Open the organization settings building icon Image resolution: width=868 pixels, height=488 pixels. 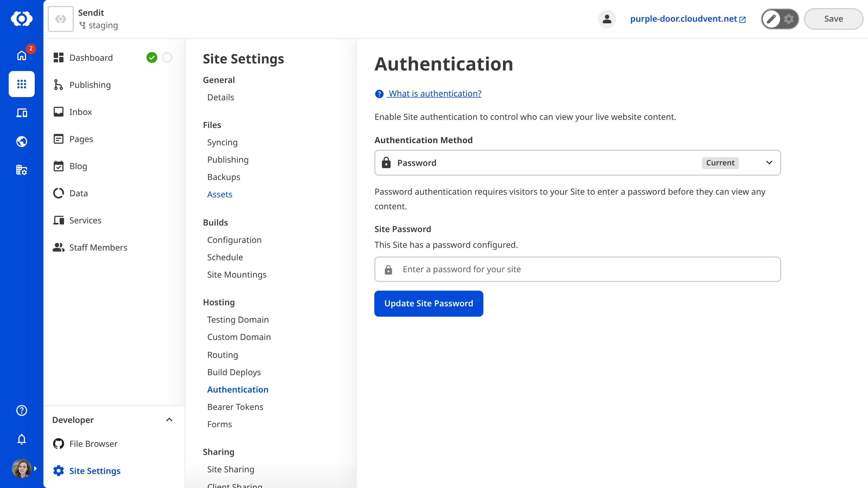22,170
